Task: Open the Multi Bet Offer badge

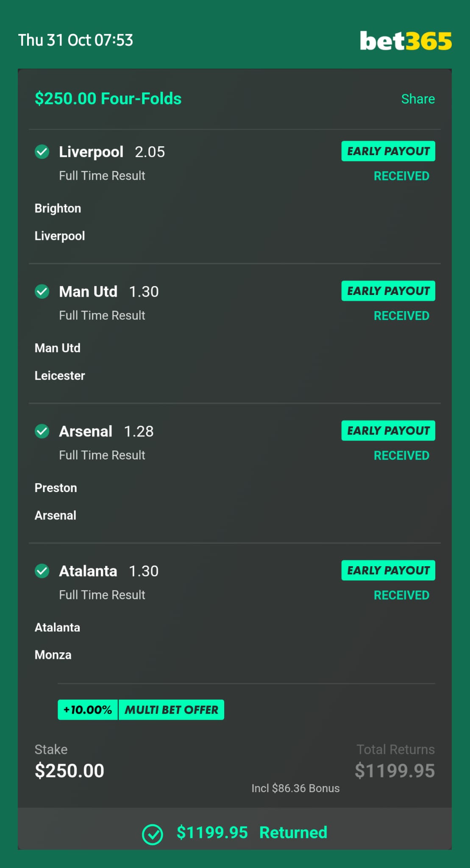Action: pyautogui.click(x=171, y=709)
